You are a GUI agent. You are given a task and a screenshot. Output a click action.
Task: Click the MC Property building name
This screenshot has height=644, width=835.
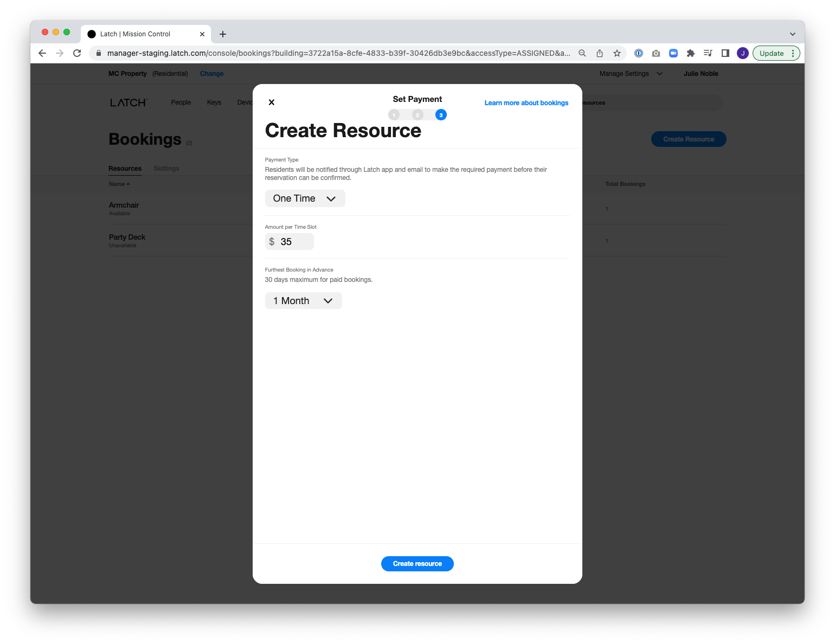coord(127,74)
